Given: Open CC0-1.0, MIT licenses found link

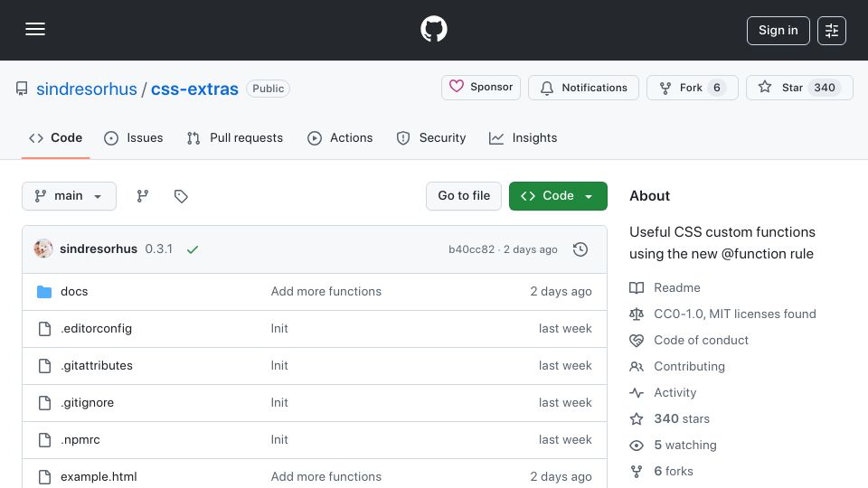Looking at the screenshot, I should (734, 314).
